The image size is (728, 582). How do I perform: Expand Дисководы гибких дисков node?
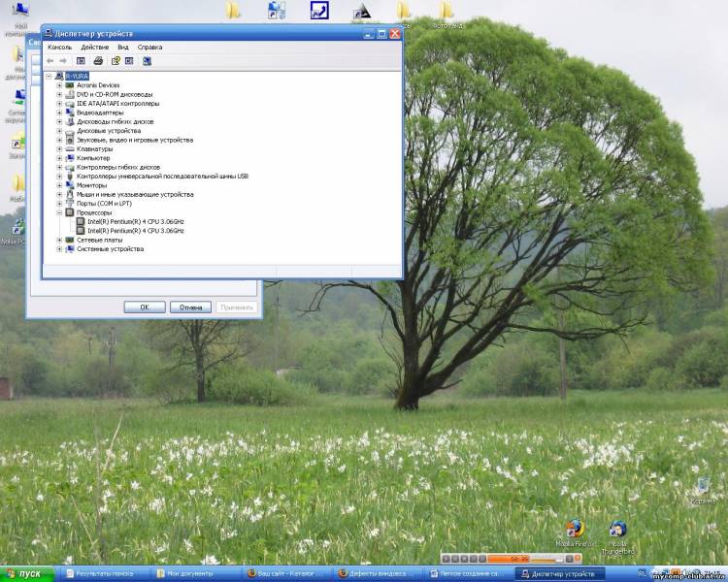(x=59, y=121)
